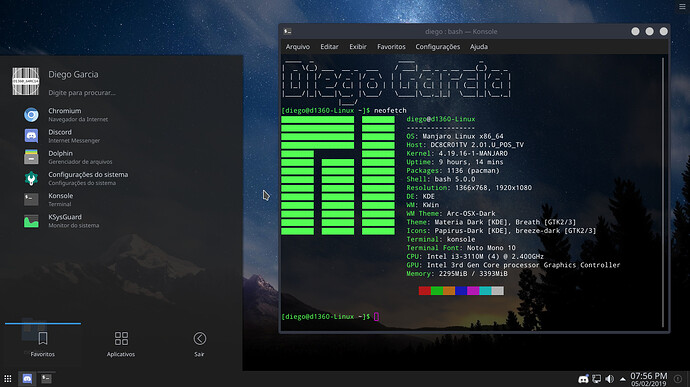
Task: Click the blue neofetch color block
Action: 461,291
